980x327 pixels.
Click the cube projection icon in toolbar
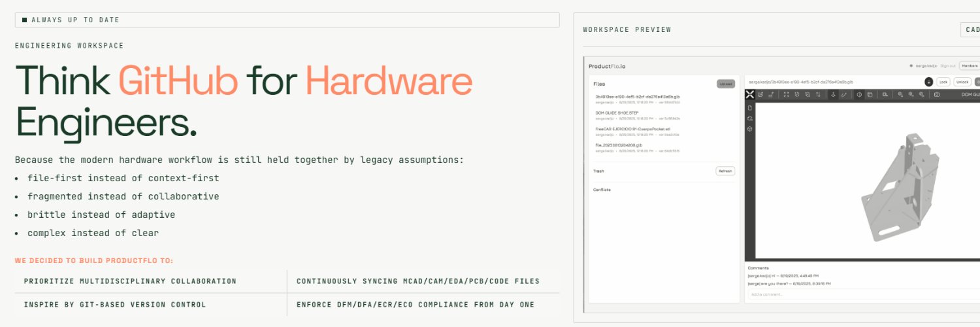[859, 94]
